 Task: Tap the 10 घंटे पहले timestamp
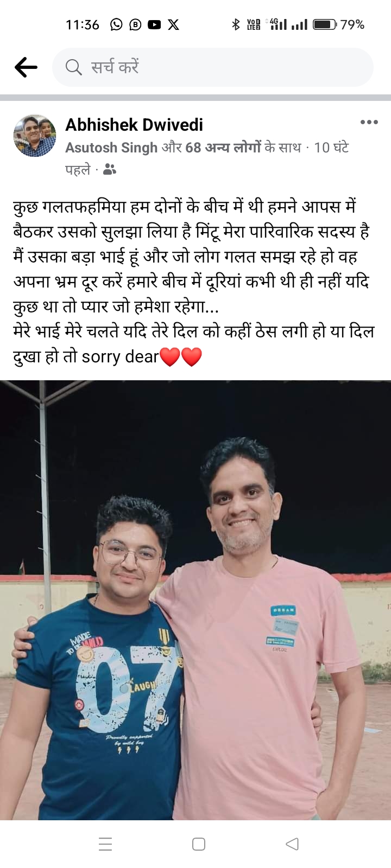[207, 158]
